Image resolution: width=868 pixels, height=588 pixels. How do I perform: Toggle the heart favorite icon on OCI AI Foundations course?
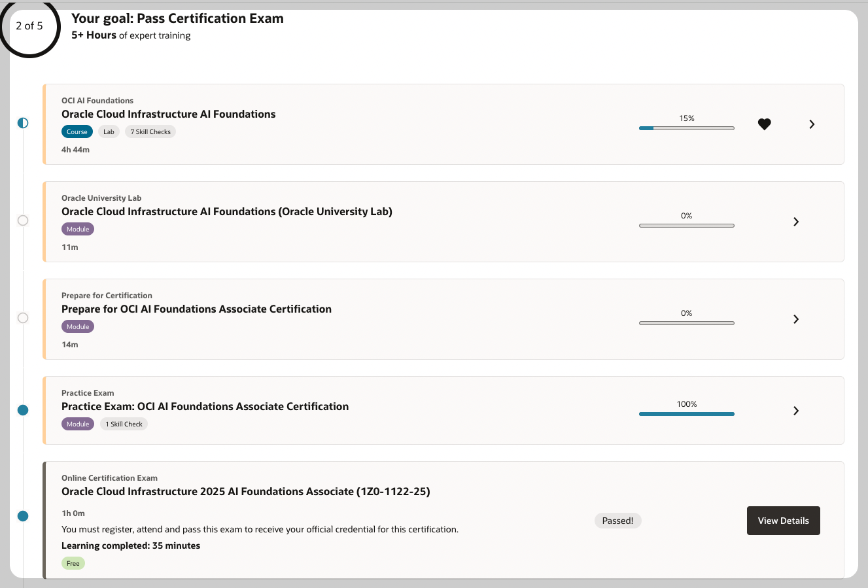coord(764,124)
